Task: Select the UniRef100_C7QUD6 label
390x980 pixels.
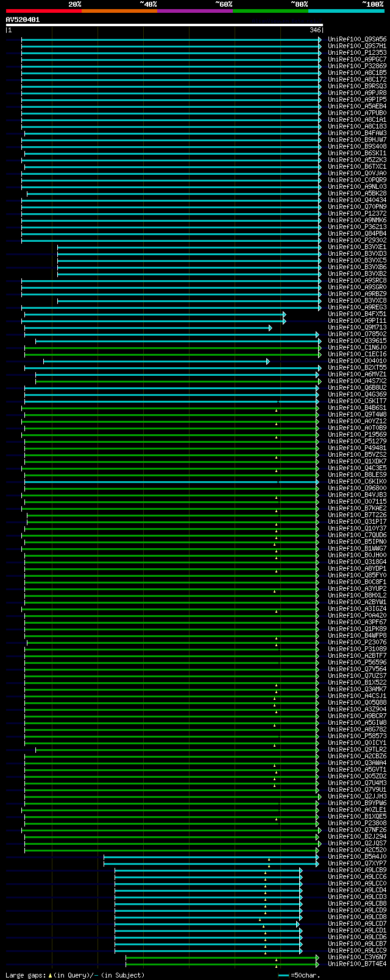Action: (x=357, y=535)
